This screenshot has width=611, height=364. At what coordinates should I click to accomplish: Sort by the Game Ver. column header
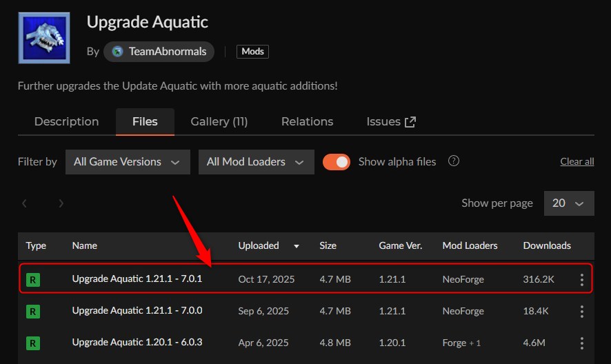[x=400, y=245]
